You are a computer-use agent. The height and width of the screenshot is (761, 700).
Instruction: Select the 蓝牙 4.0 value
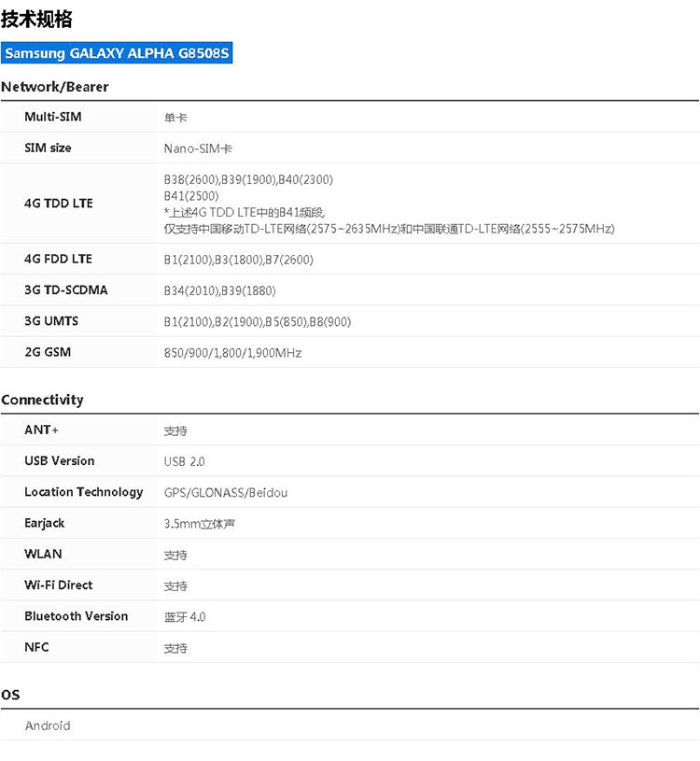(x=185, y=617)
